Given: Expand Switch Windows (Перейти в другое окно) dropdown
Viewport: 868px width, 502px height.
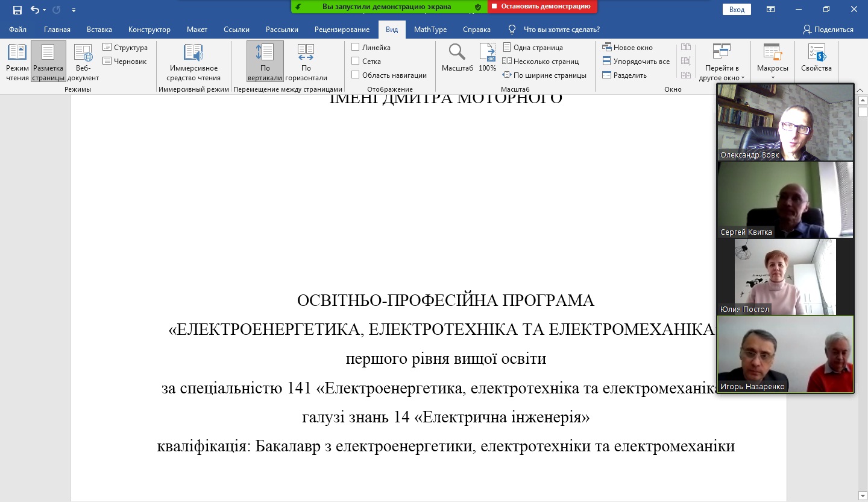Looking at the screenshot, I should tap(743, 78).
